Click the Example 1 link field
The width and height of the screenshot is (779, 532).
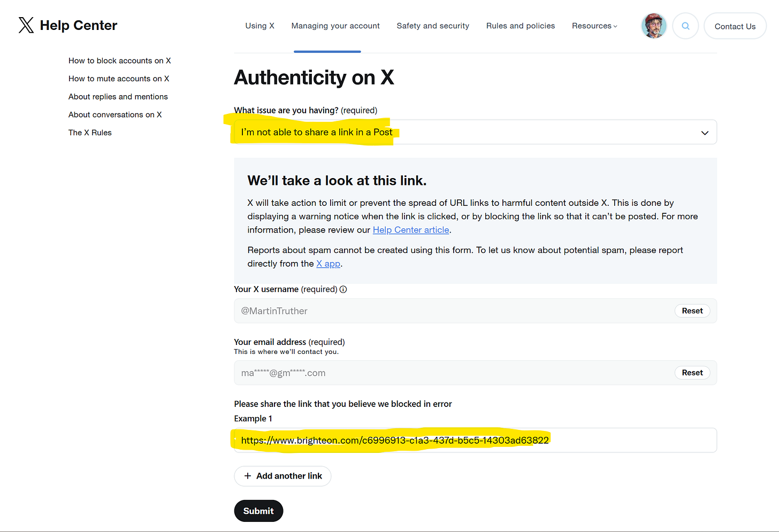pyautogui.click(x=475, y=440)
